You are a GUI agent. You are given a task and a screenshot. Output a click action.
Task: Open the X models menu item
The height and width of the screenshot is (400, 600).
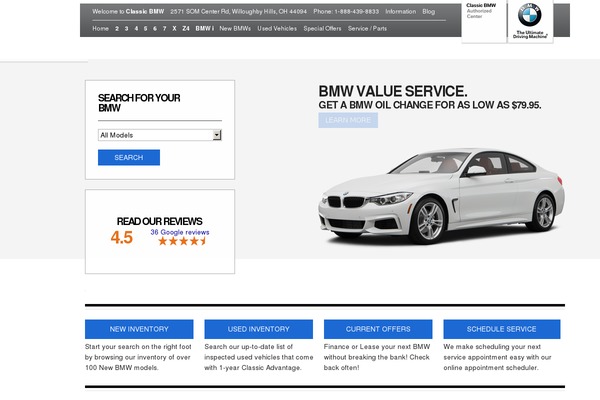click(x=174, y=29)
